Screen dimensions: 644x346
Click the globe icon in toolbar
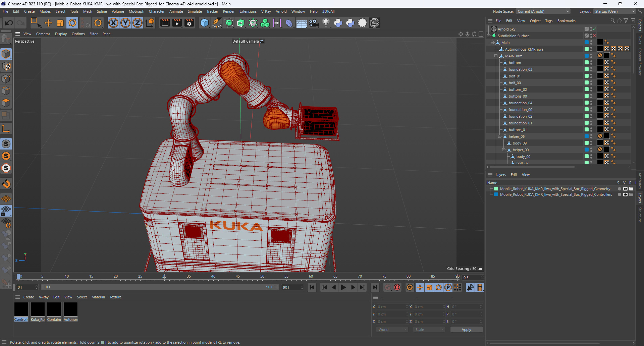[374, 23]
